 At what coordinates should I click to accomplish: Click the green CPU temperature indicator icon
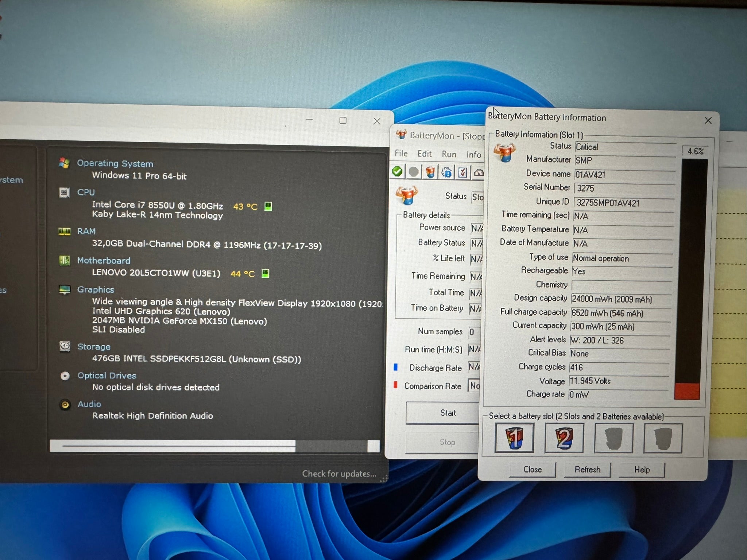tap(268, 206)
